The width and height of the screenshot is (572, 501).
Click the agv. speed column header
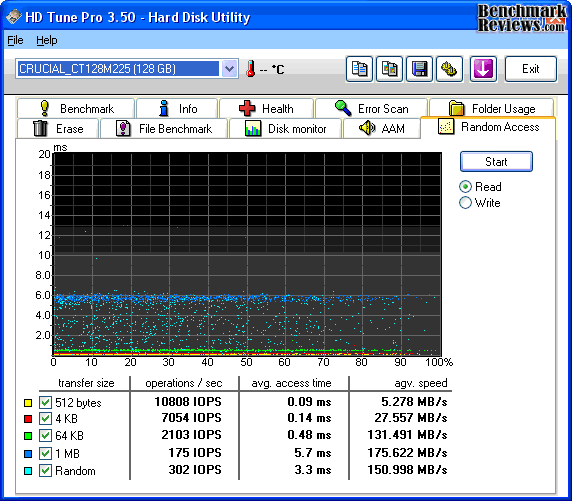pos(421,383)
